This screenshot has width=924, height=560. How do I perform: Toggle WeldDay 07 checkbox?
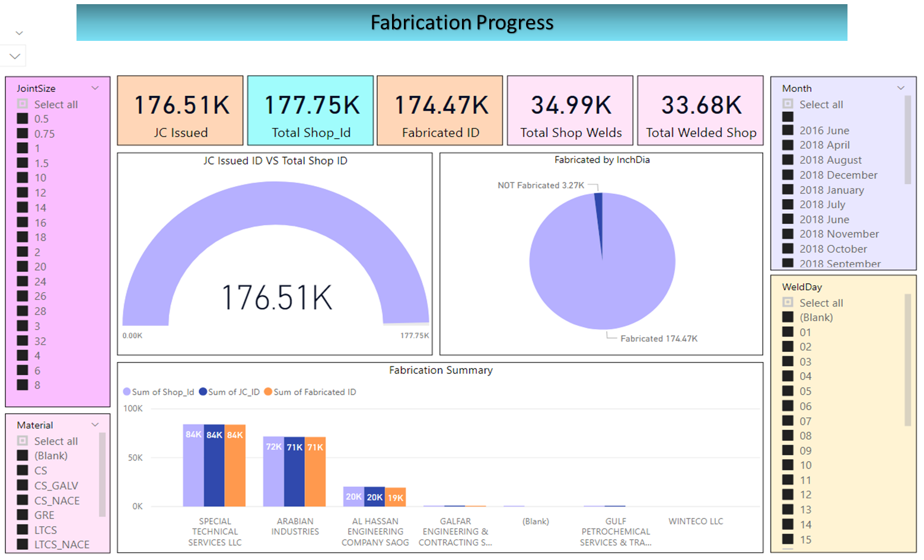tap(788, 421)
